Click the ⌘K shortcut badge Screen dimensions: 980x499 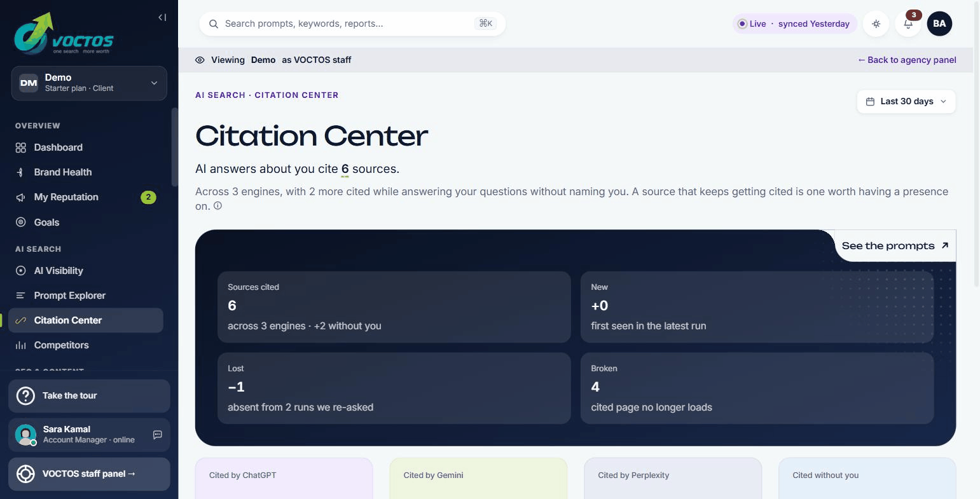(x=486, y=24)
